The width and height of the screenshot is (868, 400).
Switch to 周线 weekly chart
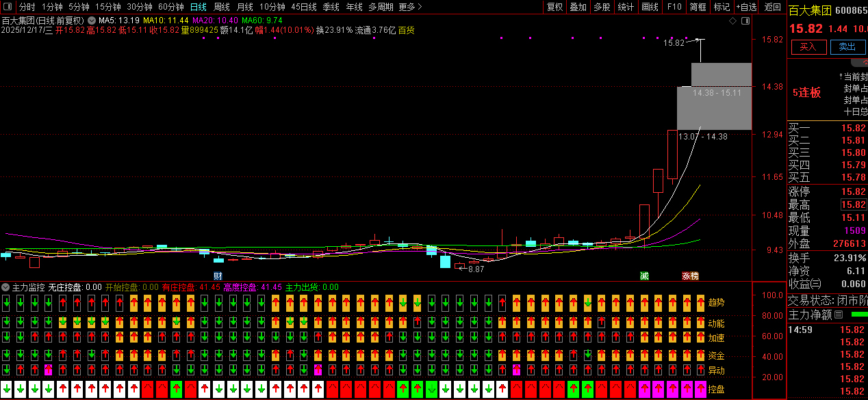coord(222,7)
